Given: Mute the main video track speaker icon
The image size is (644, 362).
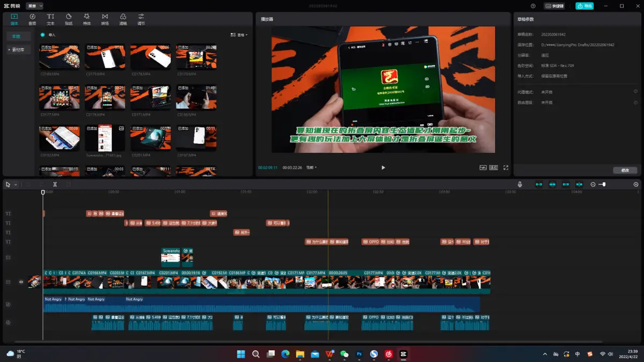Looking at the screenshot, I should pos(21,282).
